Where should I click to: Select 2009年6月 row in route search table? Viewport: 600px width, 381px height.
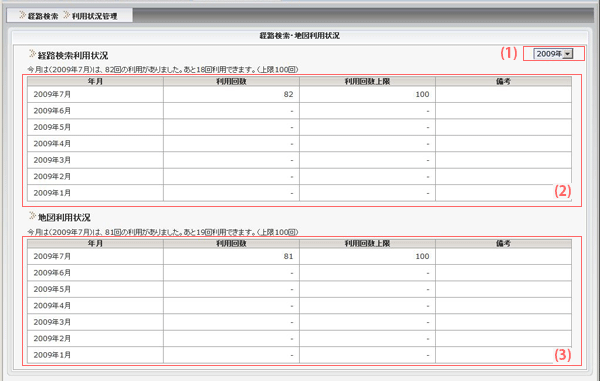point(299,111)
